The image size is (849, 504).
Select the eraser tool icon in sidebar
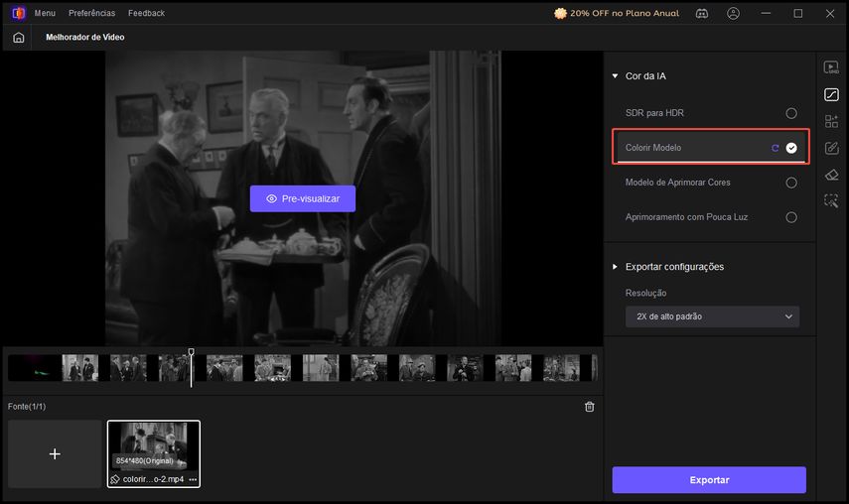click(x=831, y=175)
